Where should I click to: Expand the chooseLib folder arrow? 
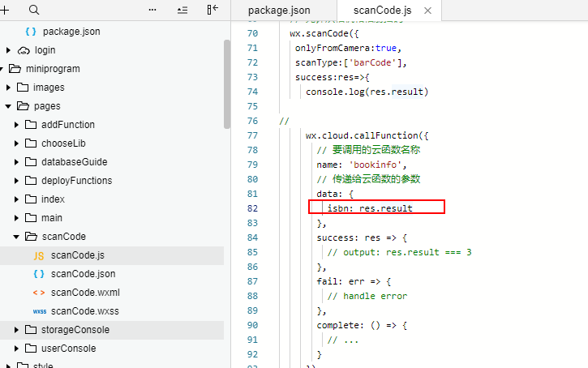tap(16, 143)
